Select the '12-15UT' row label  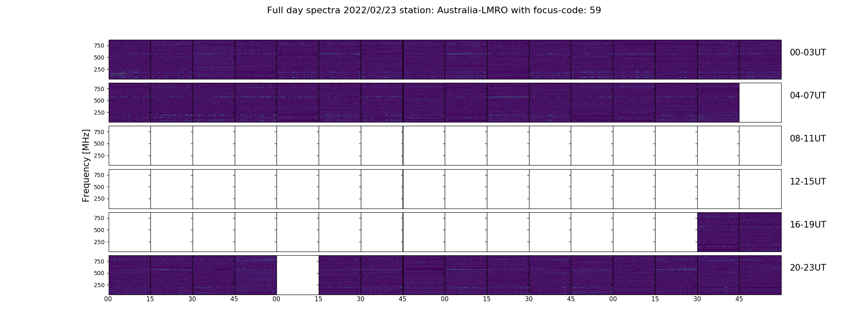tap(808, 182)
